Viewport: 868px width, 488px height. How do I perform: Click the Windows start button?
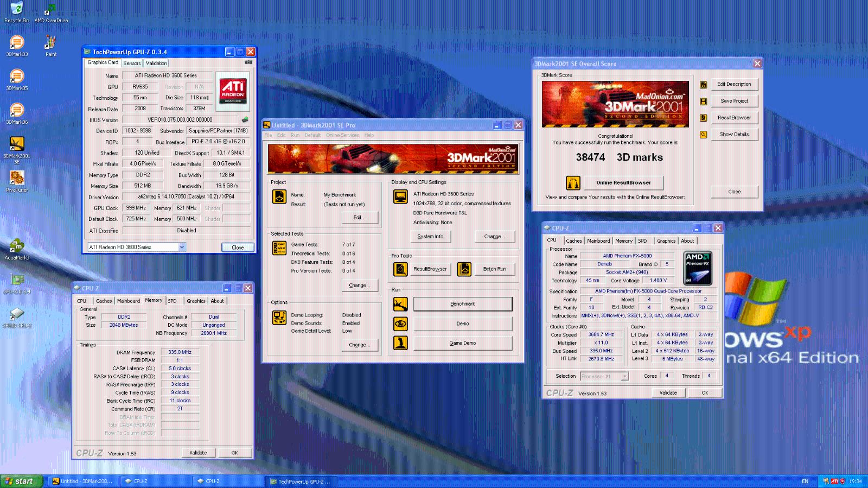tap(21, 481)
